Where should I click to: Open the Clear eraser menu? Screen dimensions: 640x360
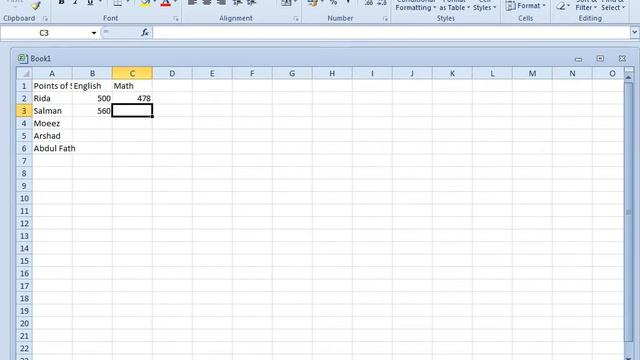click(563, 6)
